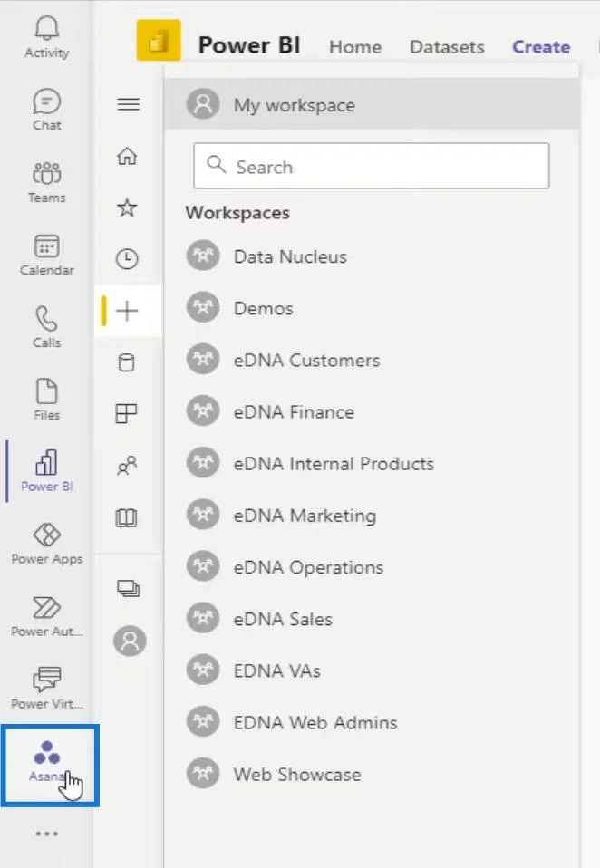The image size is (600, 868).
Task: Open the eDNA Operations workspace
Action: [372, 567]
